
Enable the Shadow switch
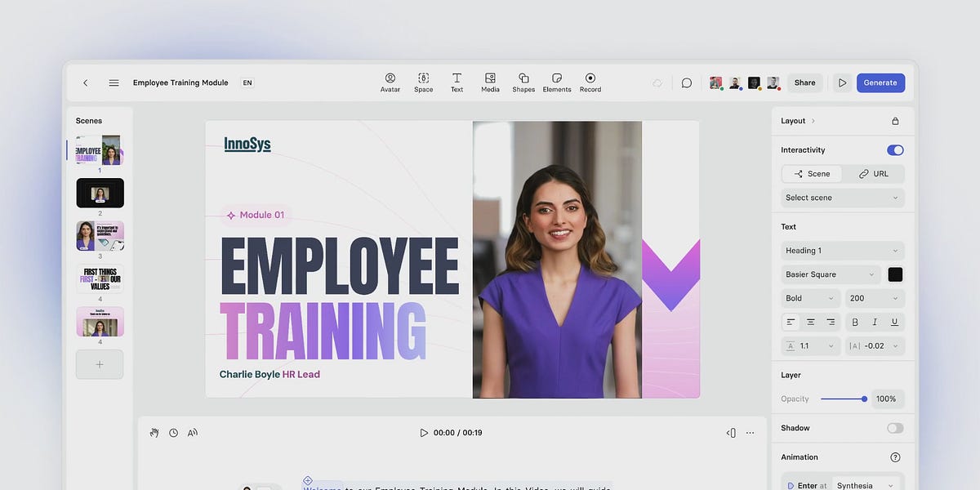point(895,428)
